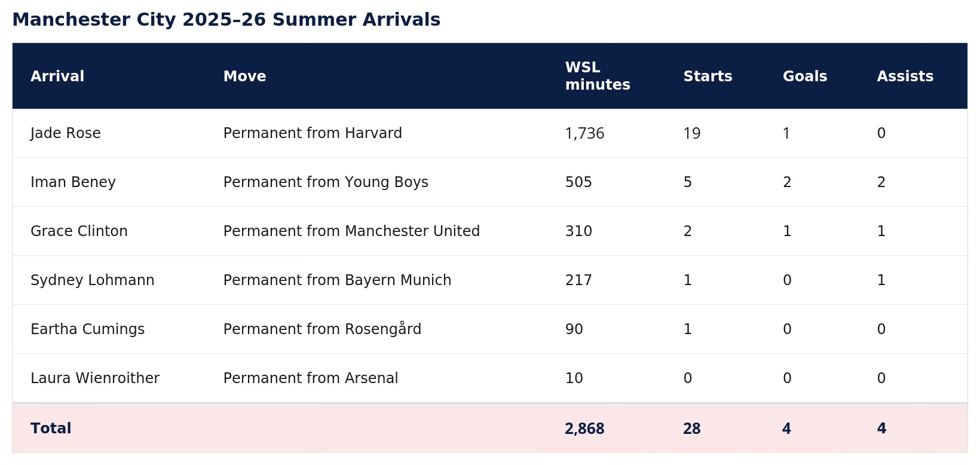The width and height of the screenshot is (980, 465).
Task: Click the Total row label
Action: pyautogui.click(x=51, y=429)
